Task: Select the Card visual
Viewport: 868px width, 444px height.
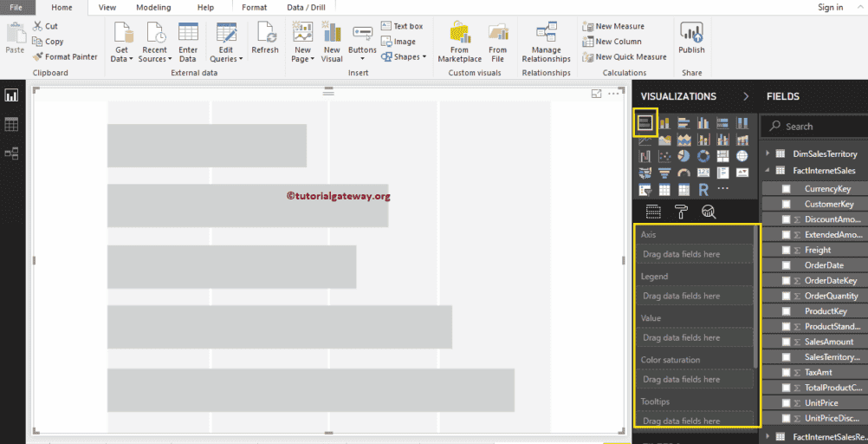Action: pyautogui.click(x=703, y=173)
